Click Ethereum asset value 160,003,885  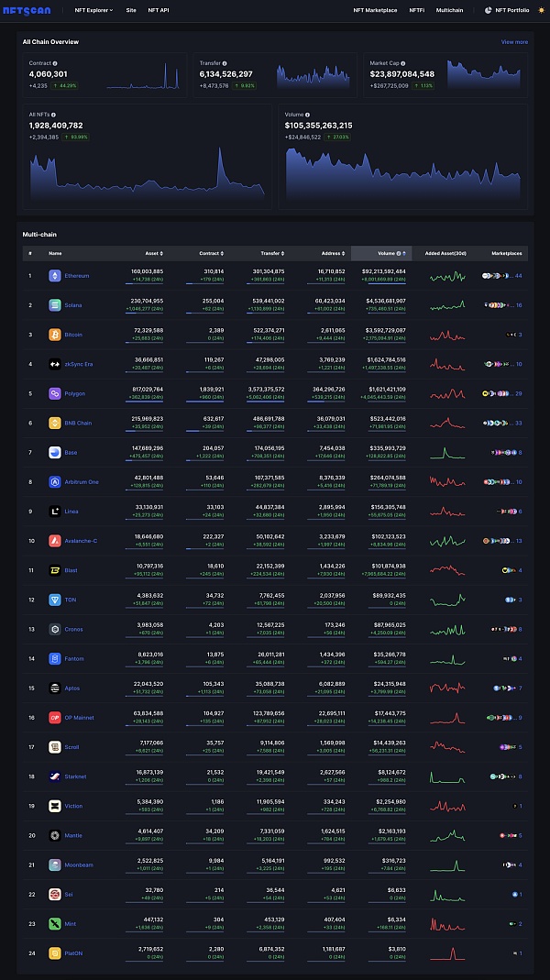coord(147,272)
